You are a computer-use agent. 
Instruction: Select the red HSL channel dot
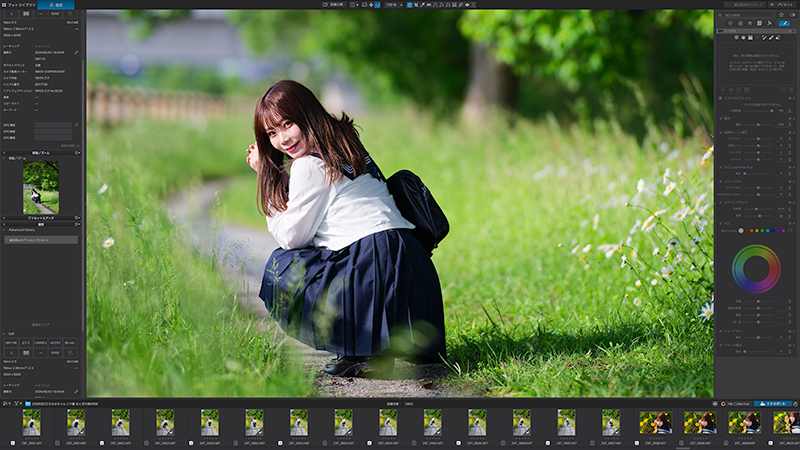[x=746, y=231]
